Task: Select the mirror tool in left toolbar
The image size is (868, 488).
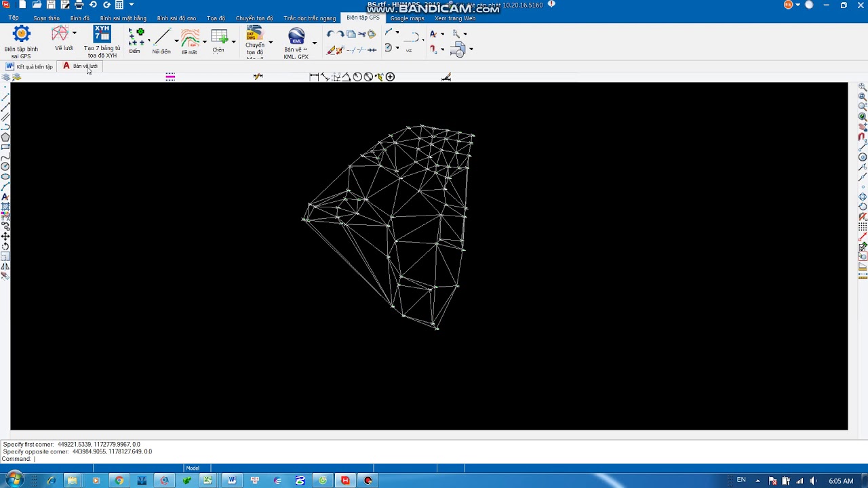Action: (x=5, y=266)
